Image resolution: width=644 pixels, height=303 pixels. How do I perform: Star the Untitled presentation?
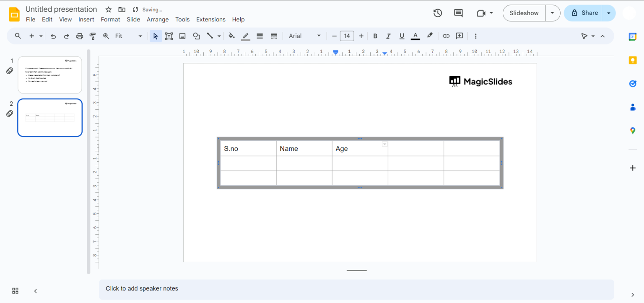(109, 10)
